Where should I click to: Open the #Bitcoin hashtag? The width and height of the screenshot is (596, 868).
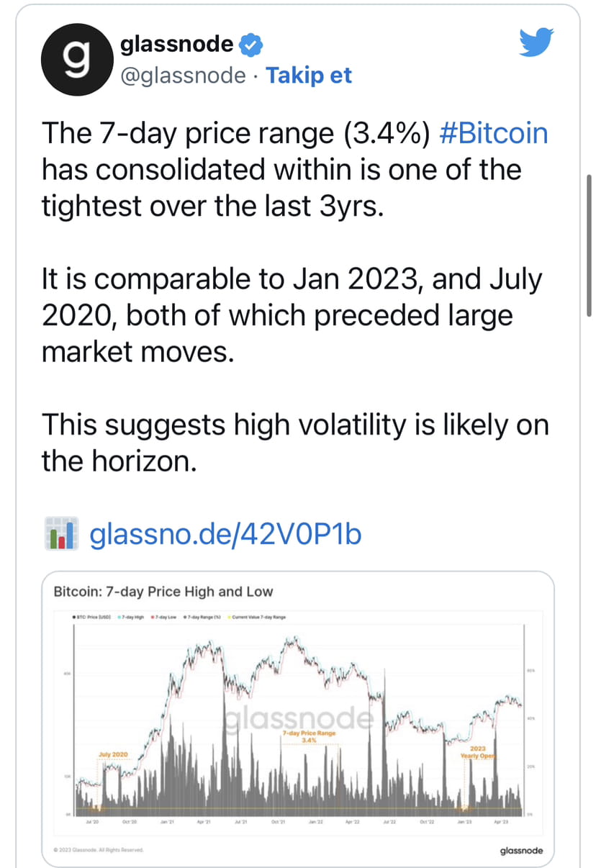coord(492,134)
